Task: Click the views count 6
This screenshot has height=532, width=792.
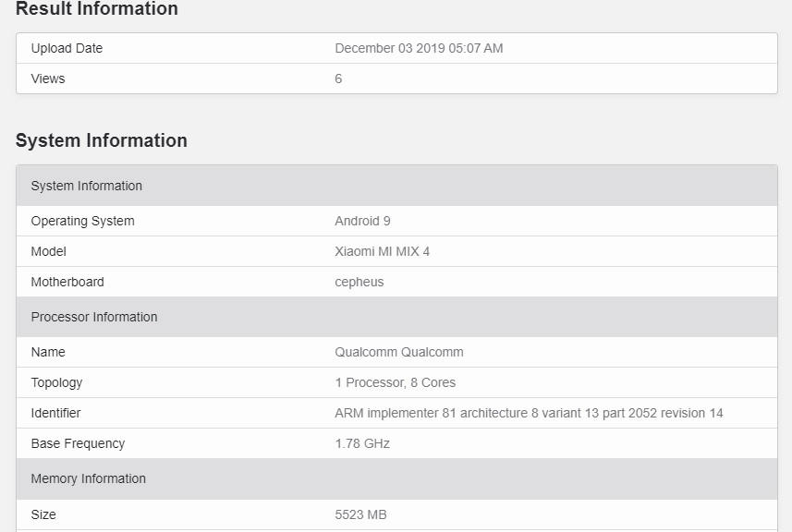Action: click(x=338, y=79)
